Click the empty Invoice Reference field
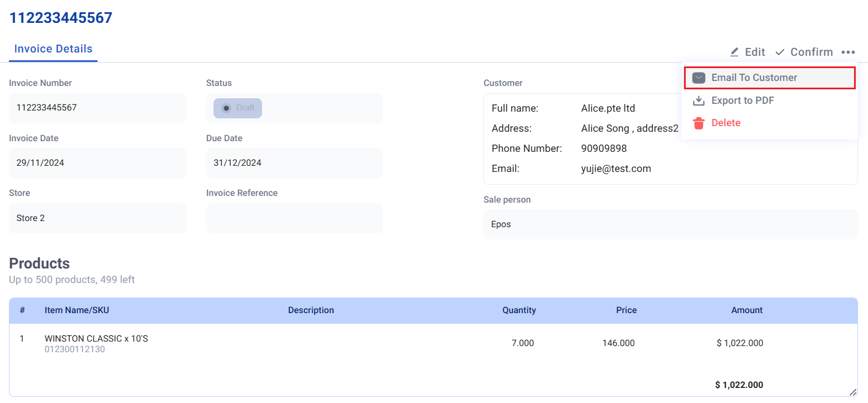This screenshot has width=868, height=403. coord(294,218)
